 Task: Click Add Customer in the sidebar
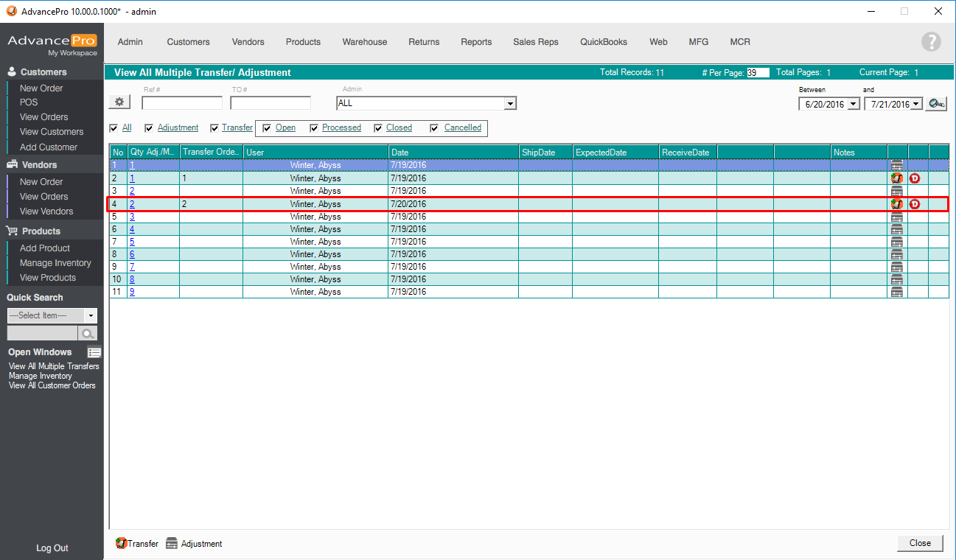49,147
